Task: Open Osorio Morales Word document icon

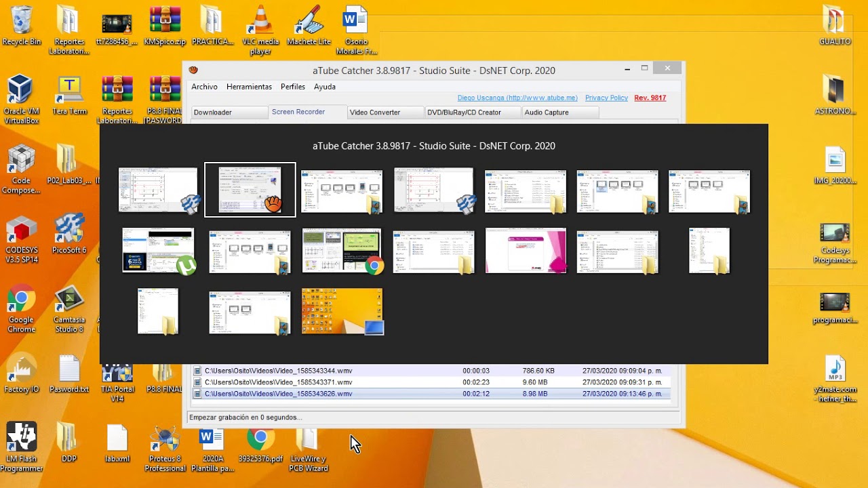Action: point(356,30)
